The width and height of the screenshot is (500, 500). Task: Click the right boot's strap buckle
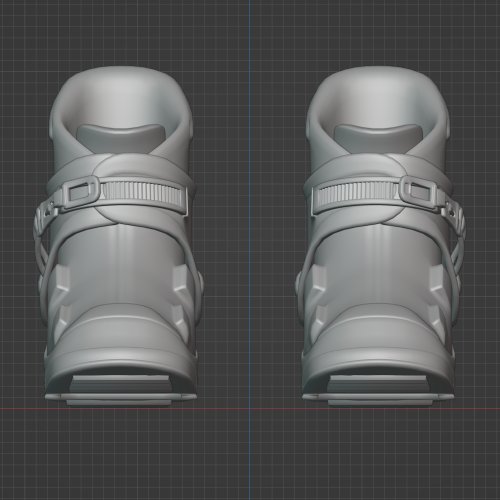[x=418, y=192]
